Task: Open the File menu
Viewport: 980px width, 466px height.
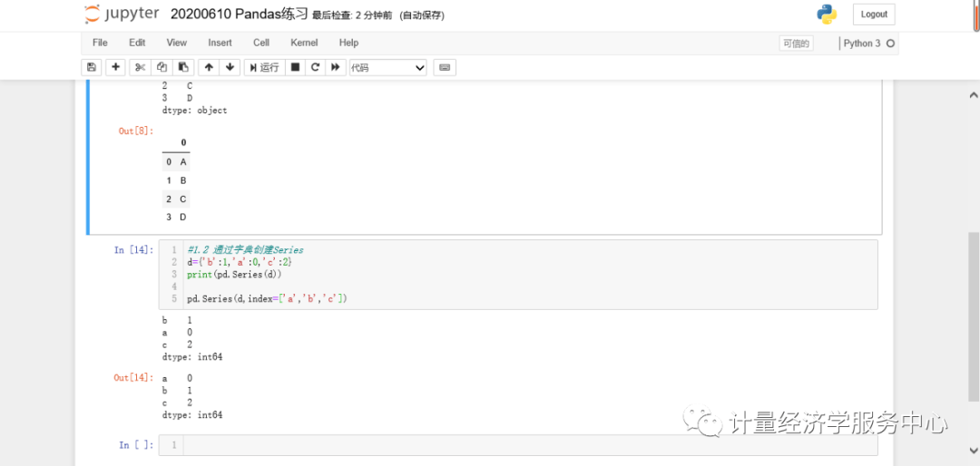Action: coord(100,43)
